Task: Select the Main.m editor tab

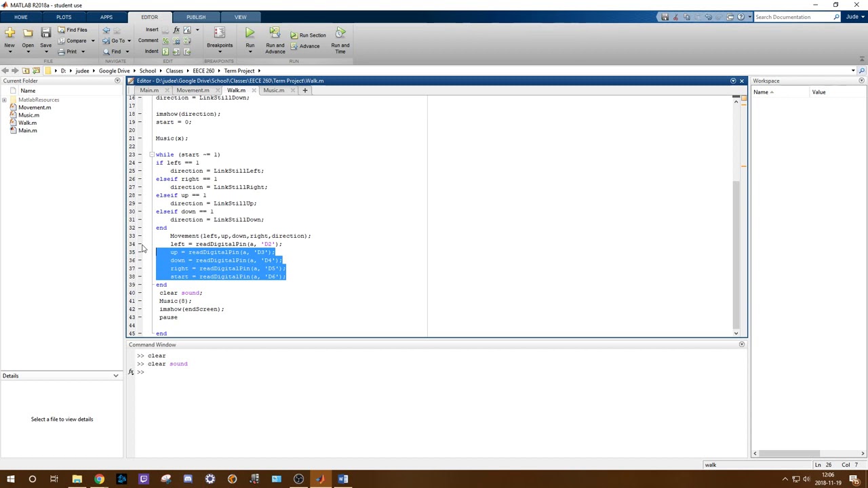Action: pyautogui.click(x=149, y=90)
